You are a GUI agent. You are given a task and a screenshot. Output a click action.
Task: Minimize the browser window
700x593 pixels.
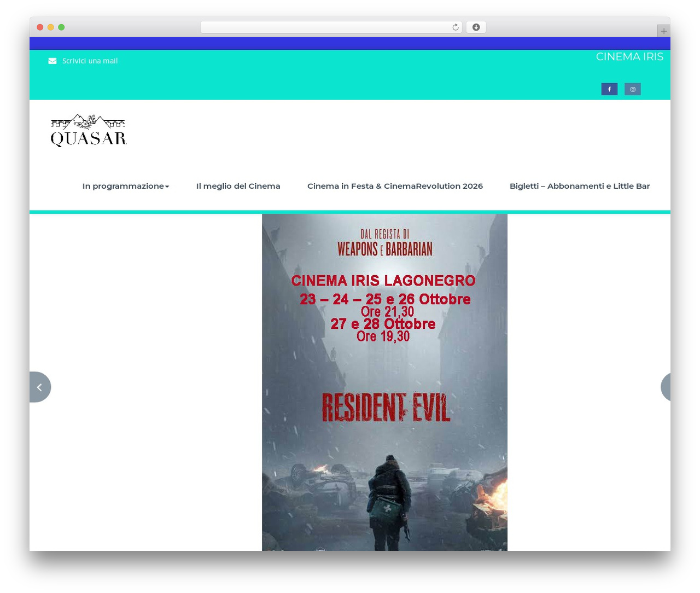click(51, 27)
